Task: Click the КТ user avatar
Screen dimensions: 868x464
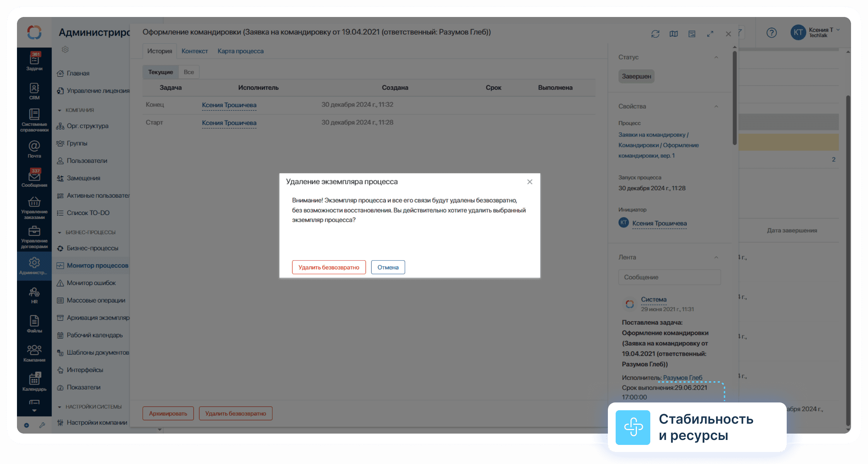Action: pyautogui.click(x=798, y=33)
